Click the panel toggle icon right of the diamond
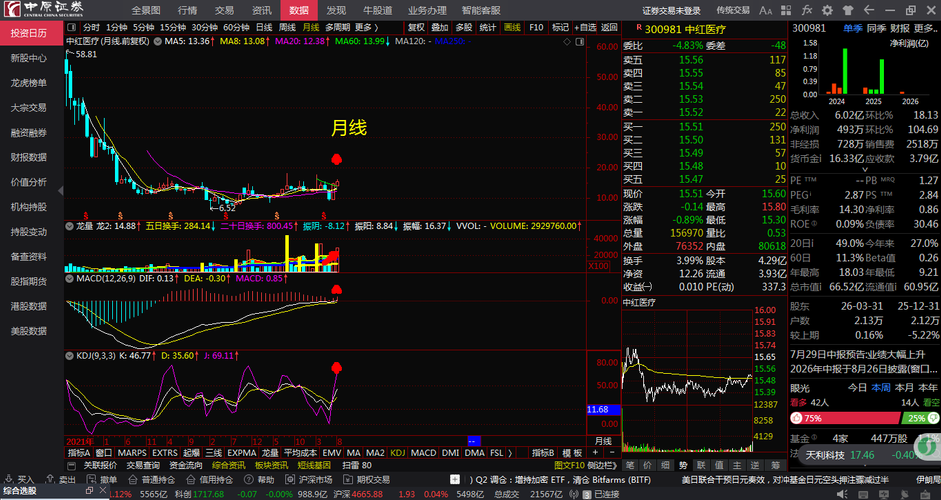941x500 pixels. (580, 41)
